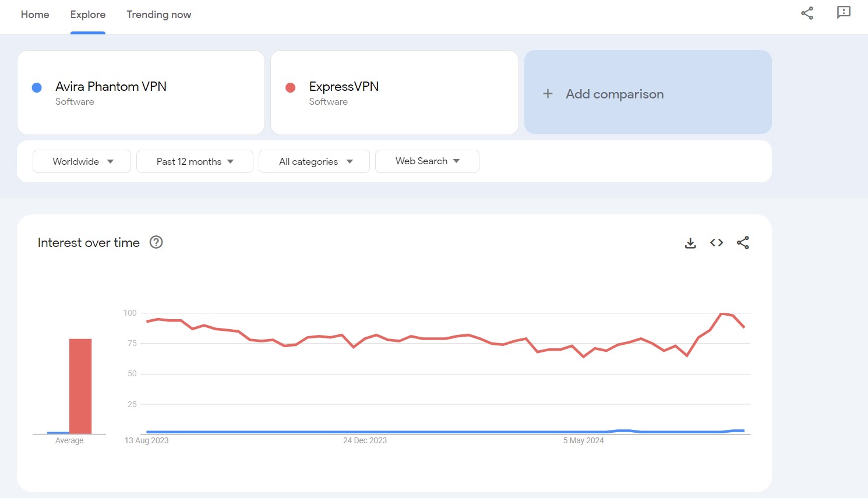The width and height of the screenshot is (868, 498).
Task: Download the Interest over time CSV
Action: 690,243
